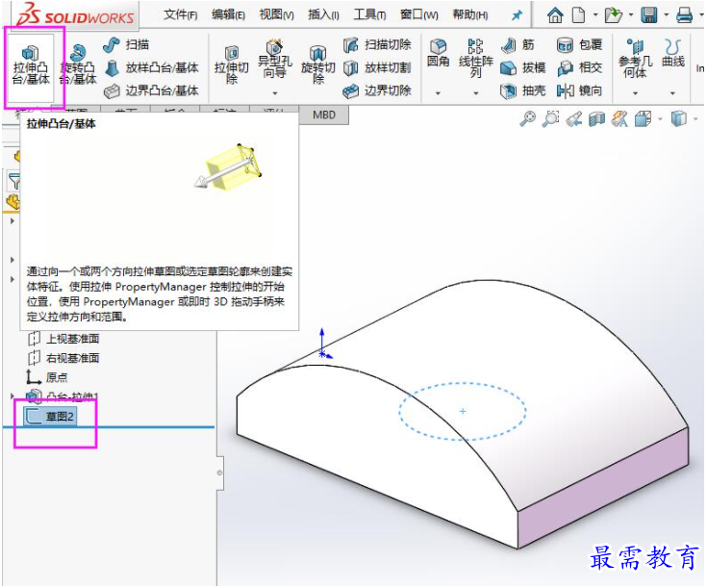This screenshot has width=707, height=588.
Task: Open the Save dropdown arrow
Action: (x=667, y=15)
